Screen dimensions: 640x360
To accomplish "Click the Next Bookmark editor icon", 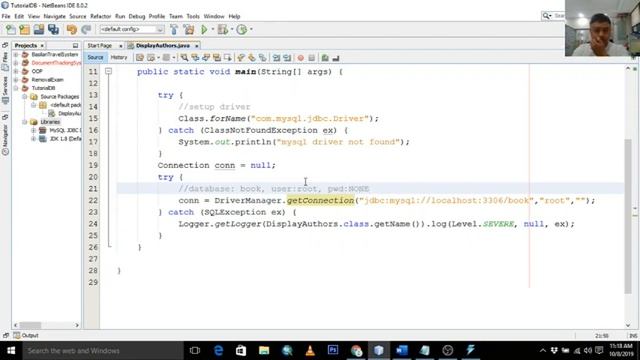I will [252, 58].
